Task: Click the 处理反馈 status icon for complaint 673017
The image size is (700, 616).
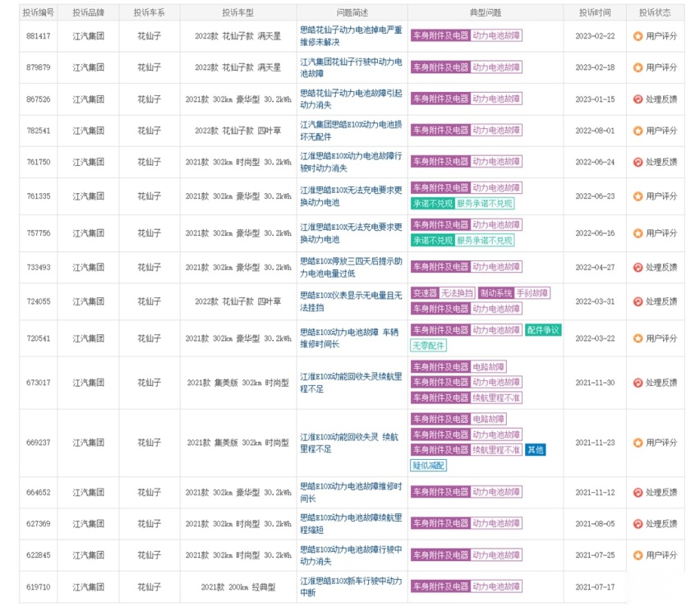Action: pos(638,383)
